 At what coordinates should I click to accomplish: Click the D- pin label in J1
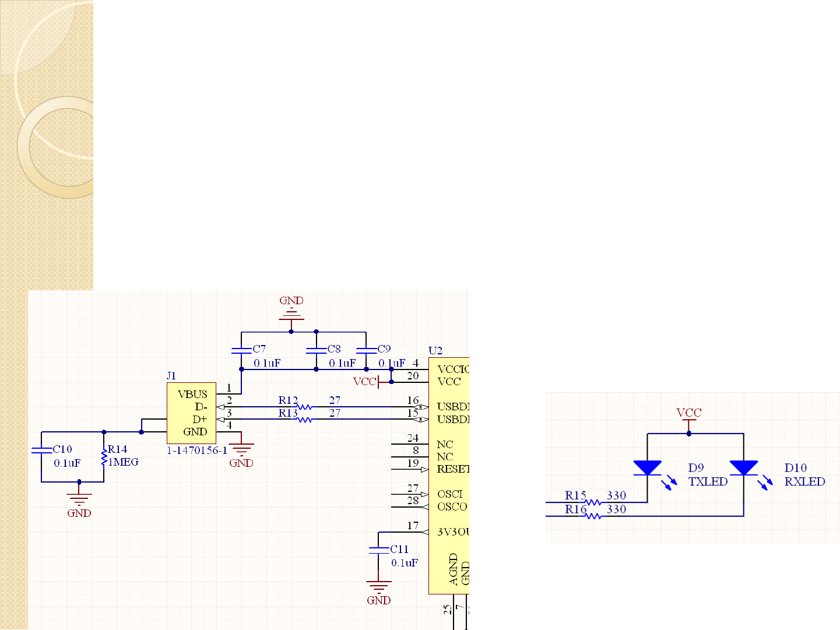point(201,407)
